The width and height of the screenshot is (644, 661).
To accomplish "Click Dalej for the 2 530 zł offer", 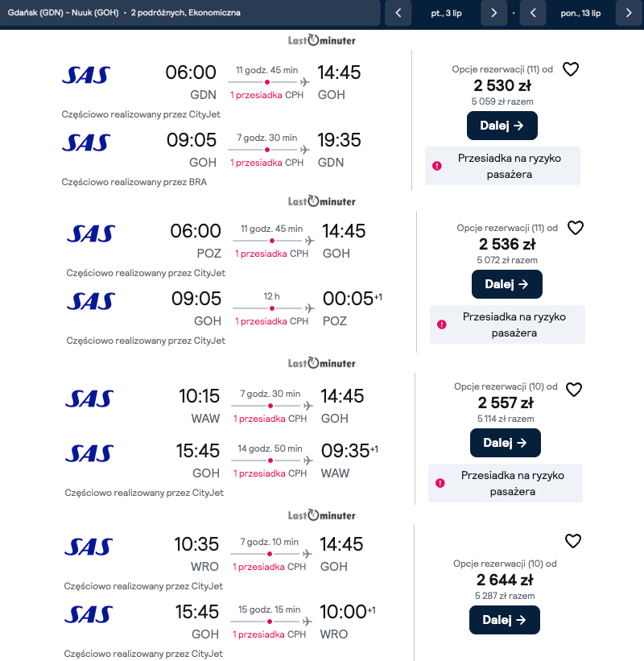I will [x=502, y=126].
